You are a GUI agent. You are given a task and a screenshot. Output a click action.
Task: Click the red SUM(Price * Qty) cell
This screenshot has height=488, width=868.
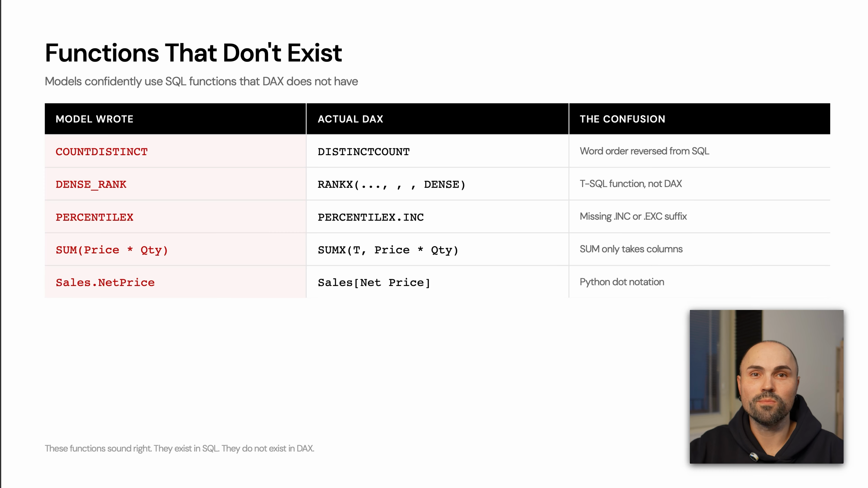coord(111,250)
